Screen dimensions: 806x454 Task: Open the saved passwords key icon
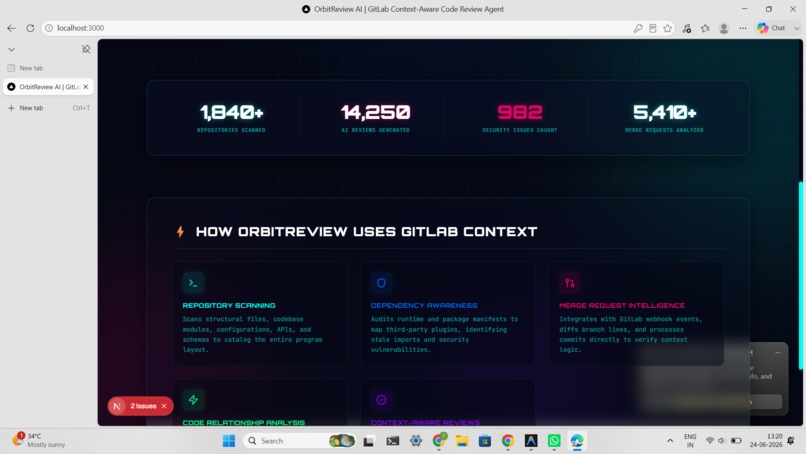point(638,28)
